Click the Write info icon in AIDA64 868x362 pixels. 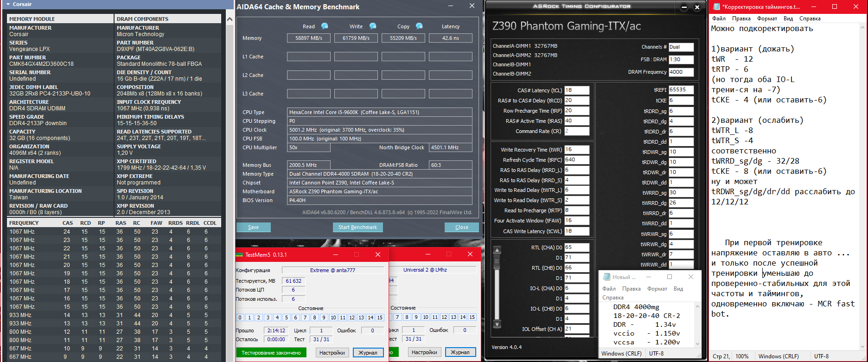373,26
